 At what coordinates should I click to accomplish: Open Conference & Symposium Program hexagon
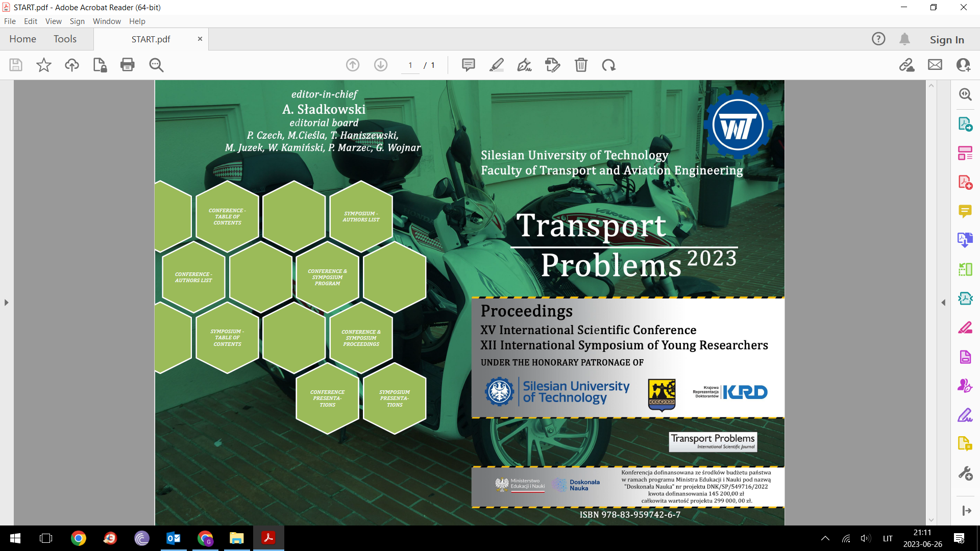tap(327, 277)
